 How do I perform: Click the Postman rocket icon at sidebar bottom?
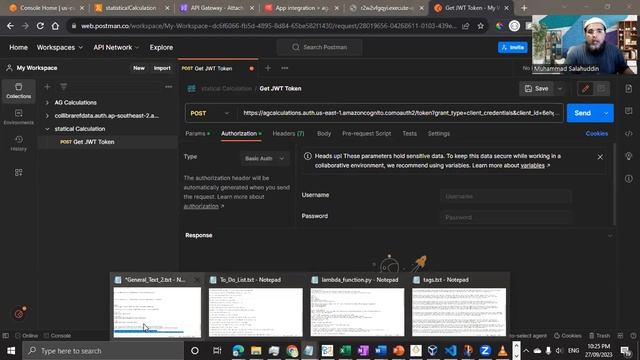(x=19, y=313)
